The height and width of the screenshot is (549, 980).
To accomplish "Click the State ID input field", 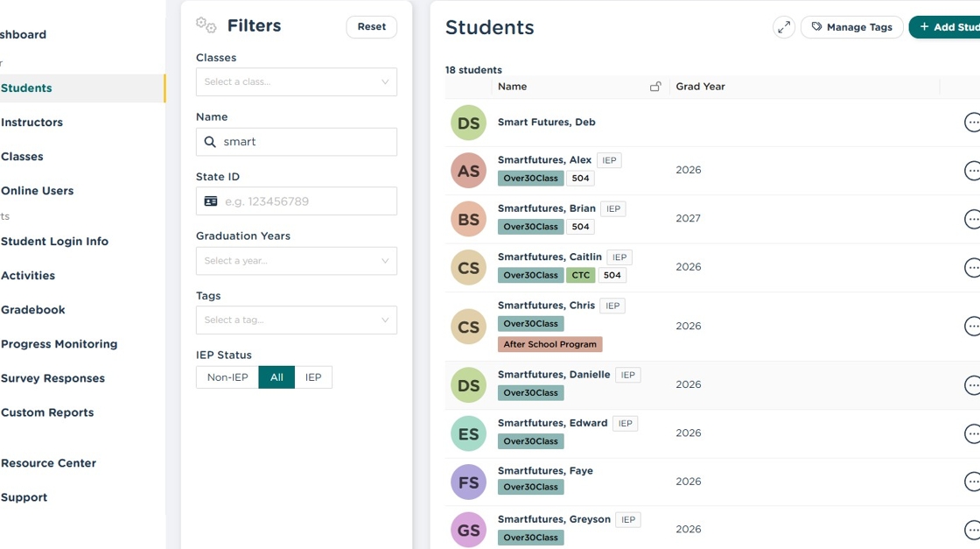I will click(x=306, y=201).
